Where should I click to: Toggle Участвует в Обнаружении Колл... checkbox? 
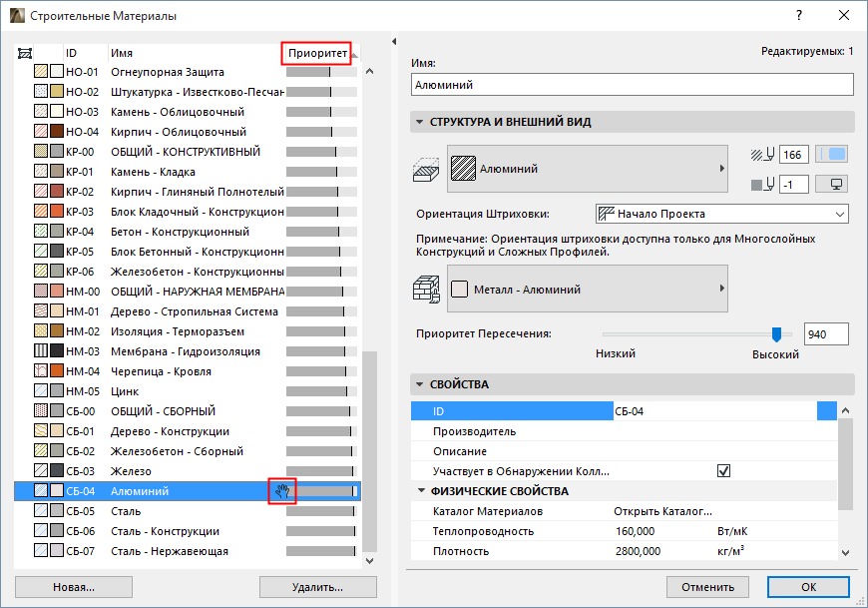[723, 470]
